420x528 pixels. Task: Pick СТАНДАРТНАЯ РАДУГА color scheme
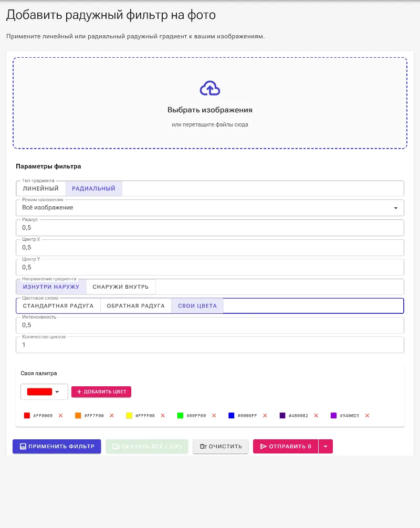pos(58,306)
